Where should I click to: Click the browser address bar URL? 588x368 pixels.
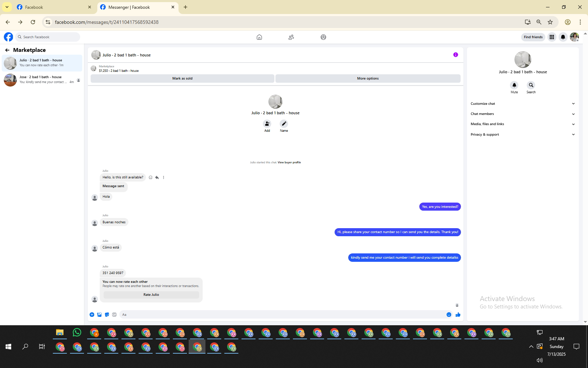click(107, 22)
